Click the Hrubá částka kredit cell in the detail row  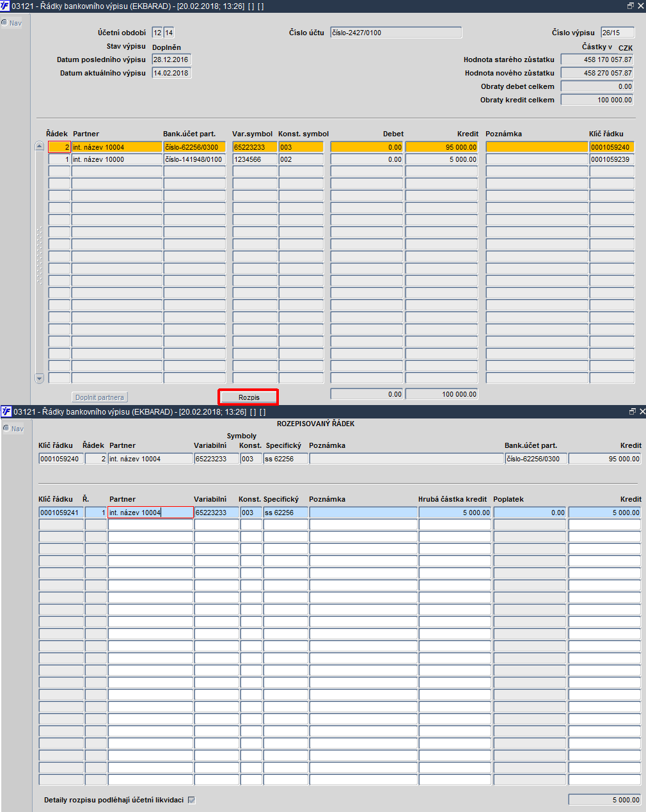[x=455, y=513]
